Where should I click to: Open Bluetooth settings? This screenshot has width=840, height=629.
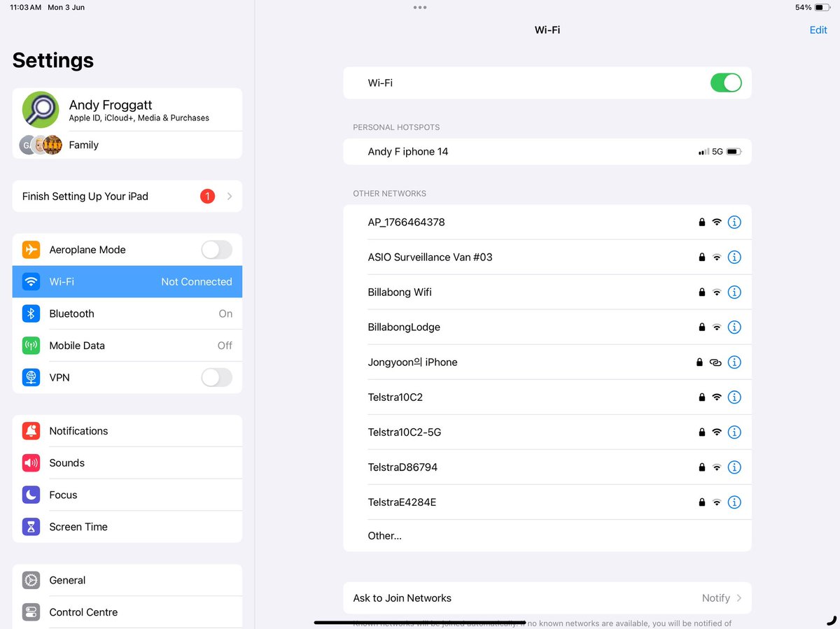(x=127, y=313)
